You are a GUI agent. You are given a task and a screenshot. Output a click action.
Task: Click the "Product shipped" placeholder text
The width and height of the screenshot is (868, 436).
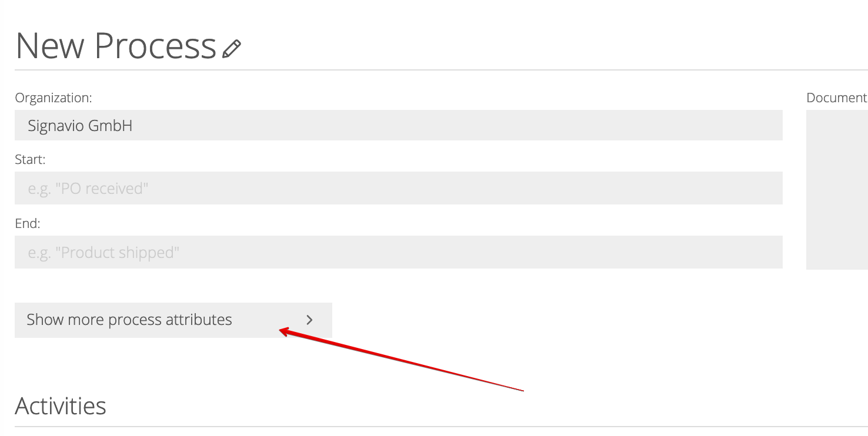click(x=104, y=253)
